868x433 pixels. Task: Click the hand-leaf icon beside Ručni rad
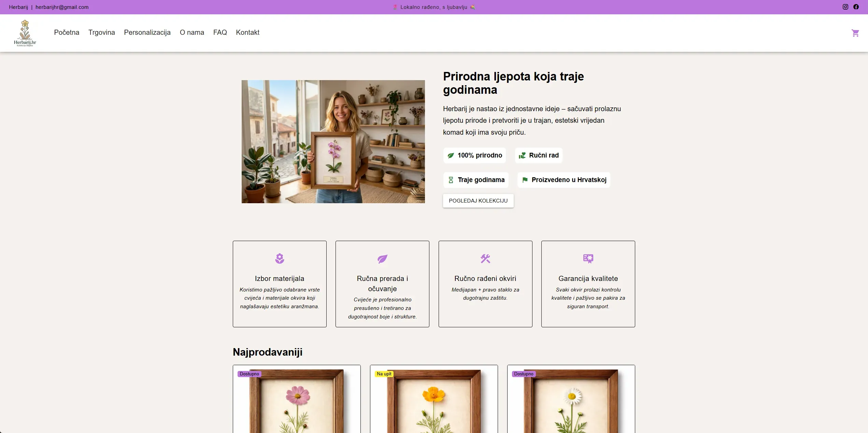[x=522, y=155]
